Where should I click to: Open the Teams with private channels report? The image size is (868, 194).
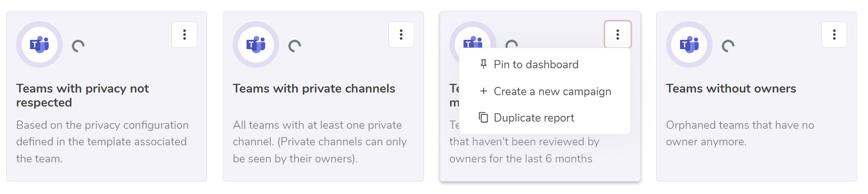click(x=314, y=88)
